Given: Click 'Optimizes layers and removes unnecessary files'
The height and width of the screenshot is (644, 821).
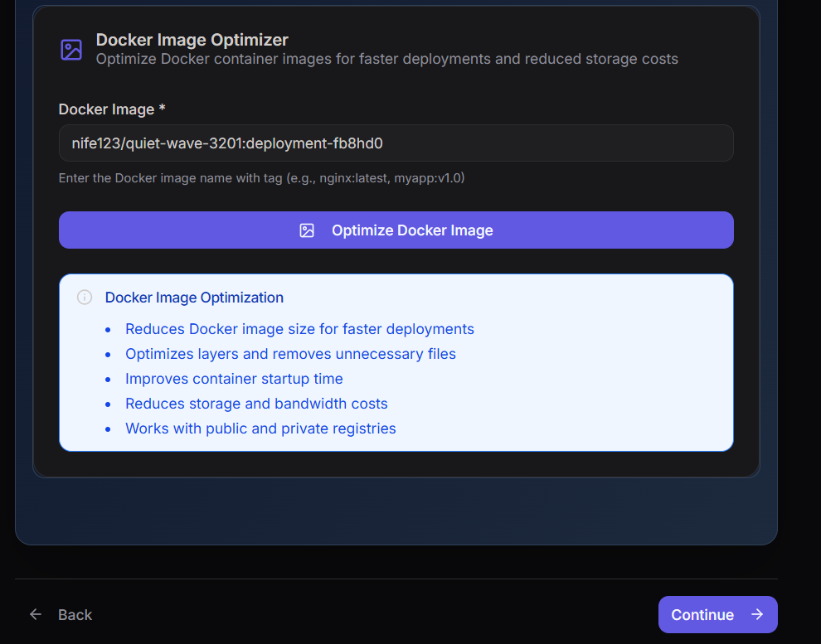Looking at the screenshot, I should 290,354.
